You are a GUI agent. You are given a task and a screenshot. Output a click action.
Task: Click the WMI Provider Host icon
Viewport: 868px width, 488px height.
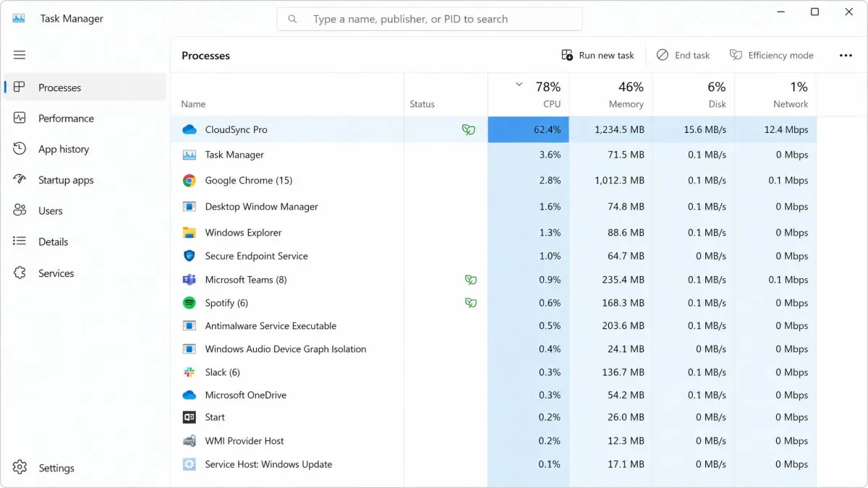[x=190, y=441]
